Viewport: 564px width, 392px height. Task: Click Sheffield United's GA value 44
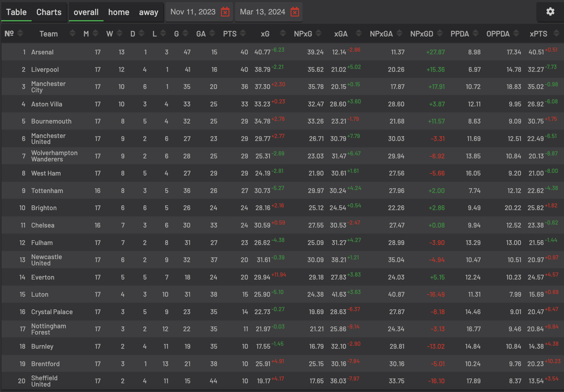click(213, 381)
